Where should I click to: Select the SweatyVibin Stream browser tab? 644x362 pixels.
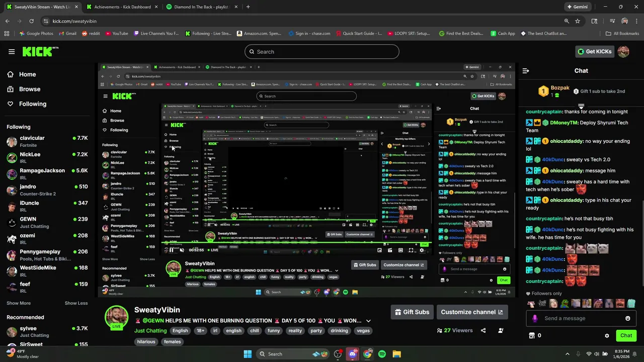click(42, 7)
